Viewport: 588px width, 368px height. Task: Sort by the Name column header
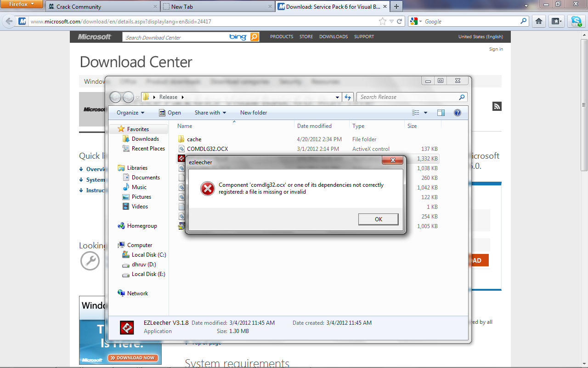click(234, 126)
